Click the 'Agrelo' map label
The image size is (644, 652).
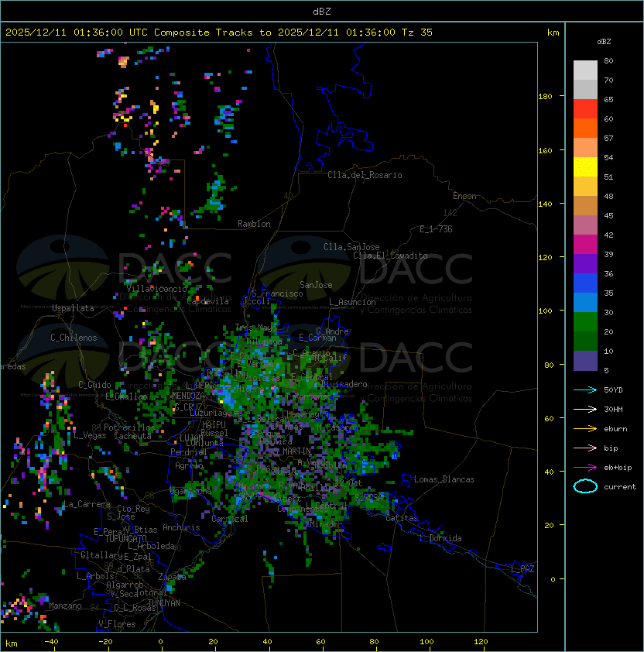point(189,465)
